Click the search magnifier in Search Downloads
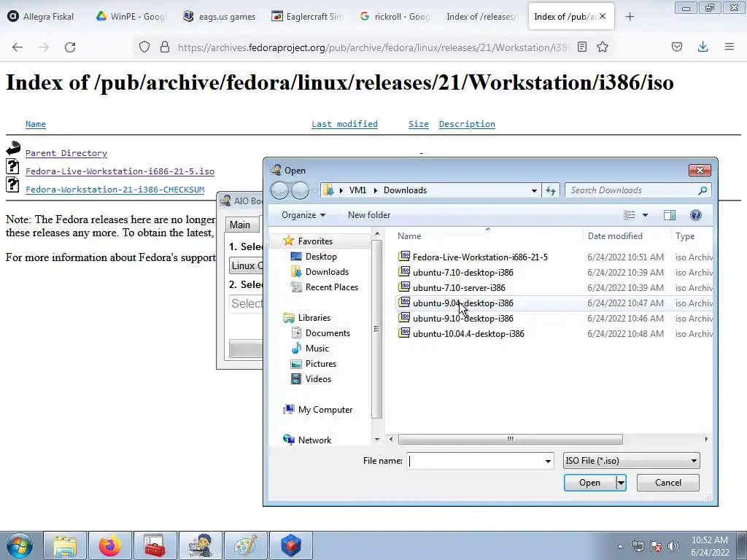This screenshot has height=560, width=747. (703, 190)
